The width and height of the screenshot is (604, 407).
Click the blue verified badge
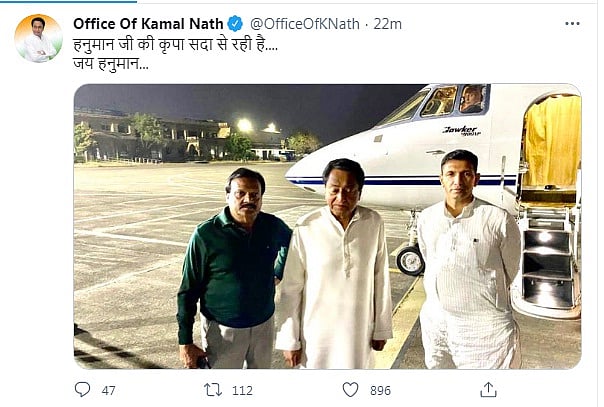235,23
